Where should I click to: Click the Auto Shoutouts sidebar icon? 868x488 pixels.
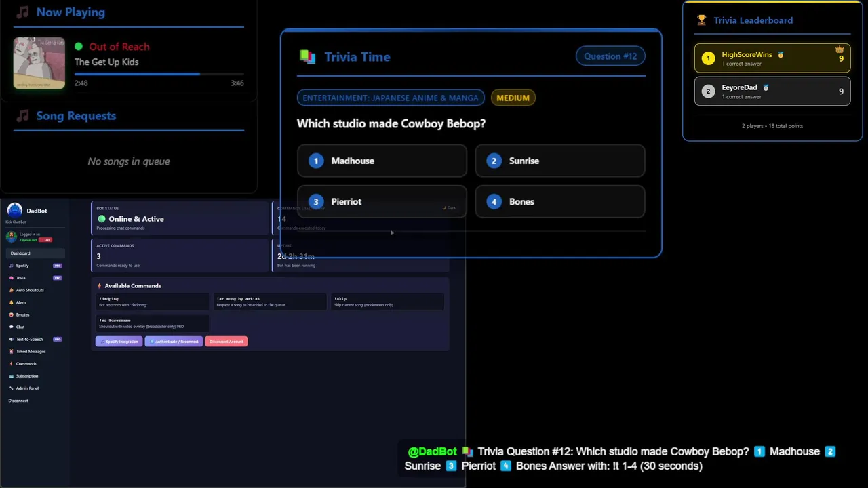click(x=11, y=290)
